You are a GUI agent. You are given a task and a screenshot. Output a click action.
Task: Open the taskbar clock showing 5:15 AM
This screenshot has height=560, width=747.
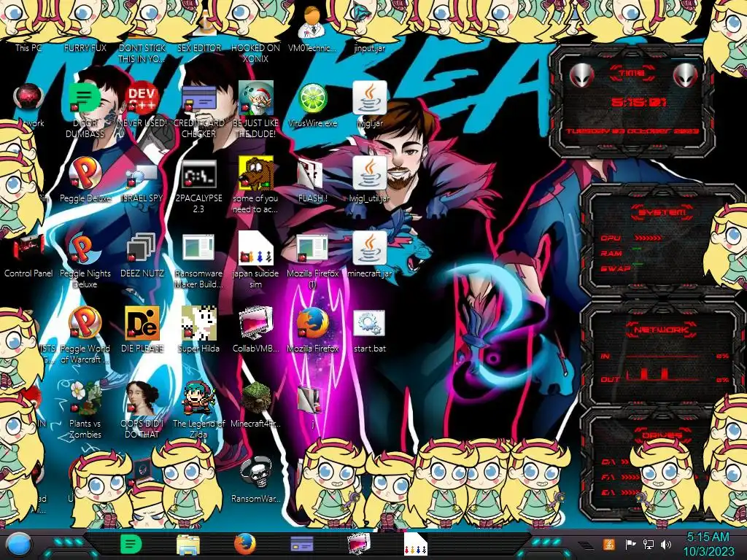point(708,544)
